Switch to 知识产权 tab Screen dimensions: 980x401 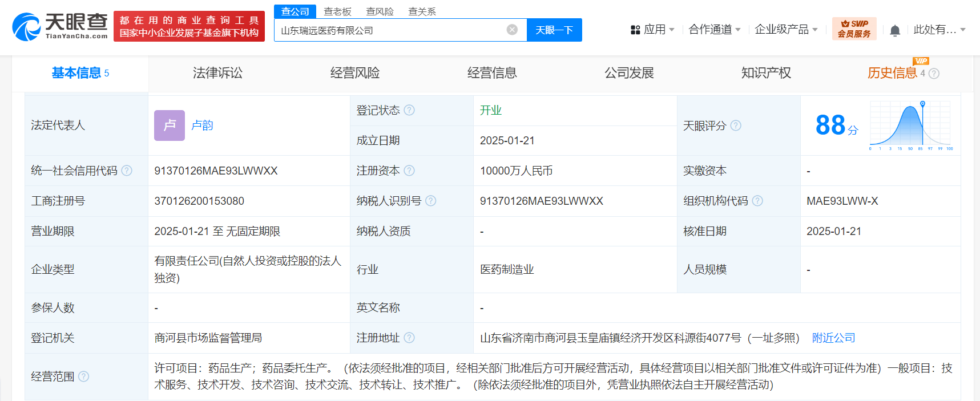[766, 73]
